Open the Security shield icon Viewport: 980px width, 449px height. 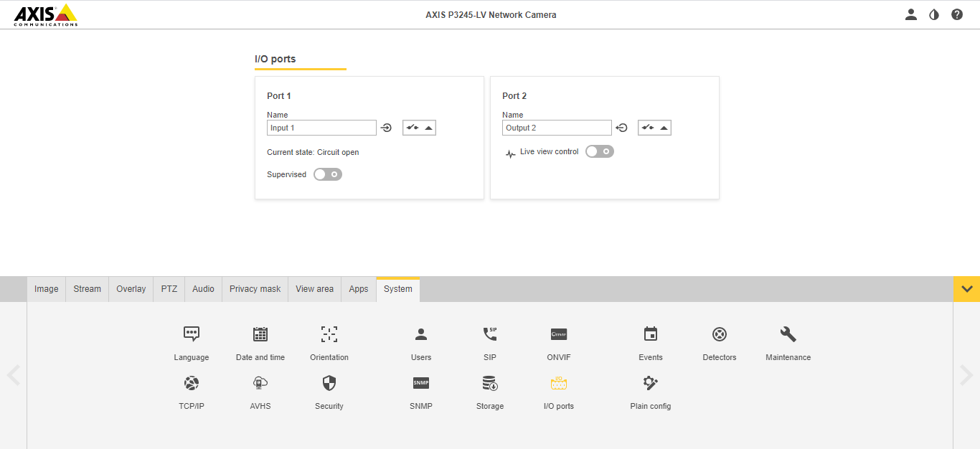(329, 383)
